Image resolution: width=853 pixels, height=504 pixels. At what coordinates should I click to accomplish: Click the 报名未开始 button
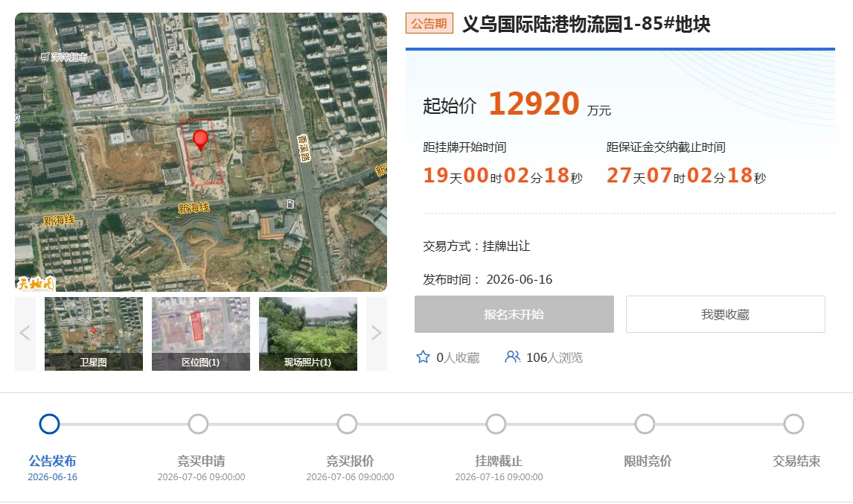point(514,314)
